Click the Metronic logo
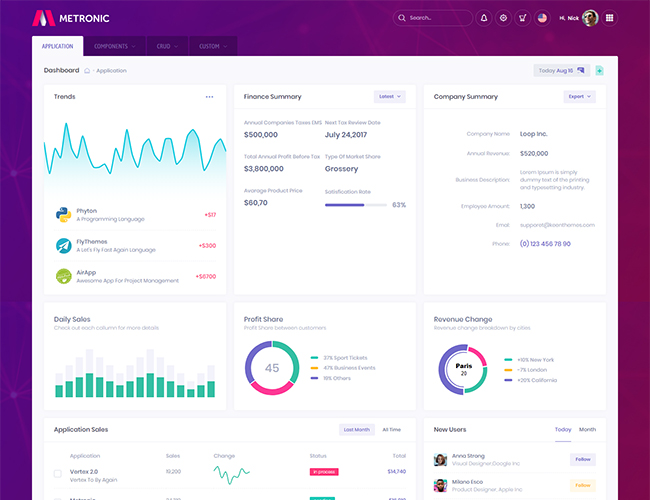The height and width of the screenshot is (500, 650). 70,18
